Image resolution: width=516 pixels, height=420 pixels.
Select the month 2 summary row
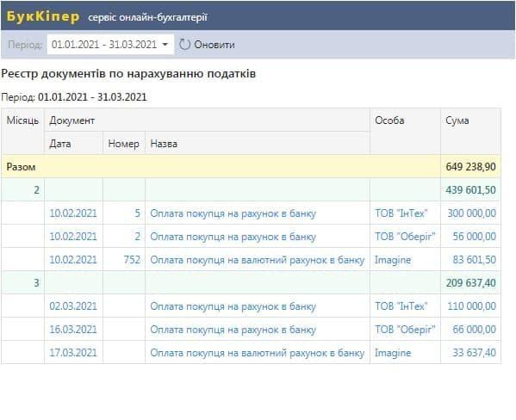click(251, 189)
